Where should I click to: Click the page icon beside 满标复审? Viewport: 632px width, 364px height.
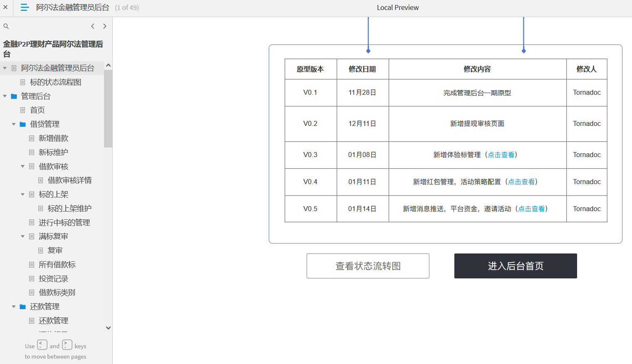pos(32,236)
